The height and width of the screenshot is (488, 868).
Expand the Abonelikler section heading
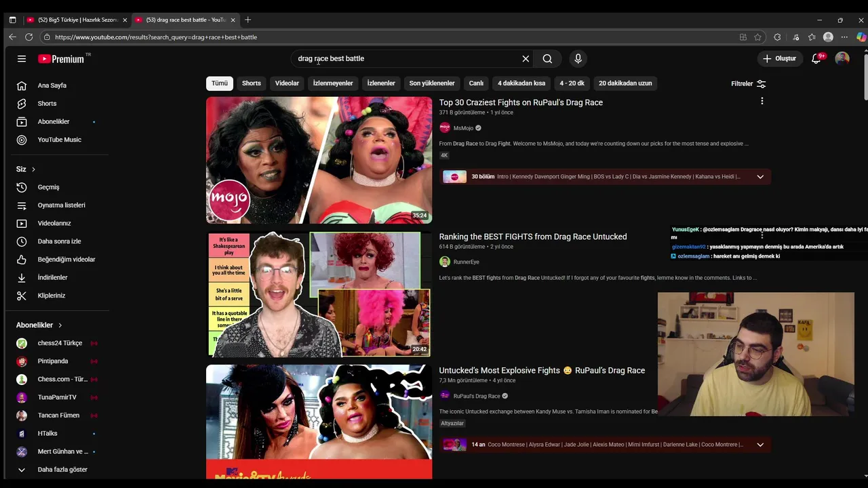(39, 325)
